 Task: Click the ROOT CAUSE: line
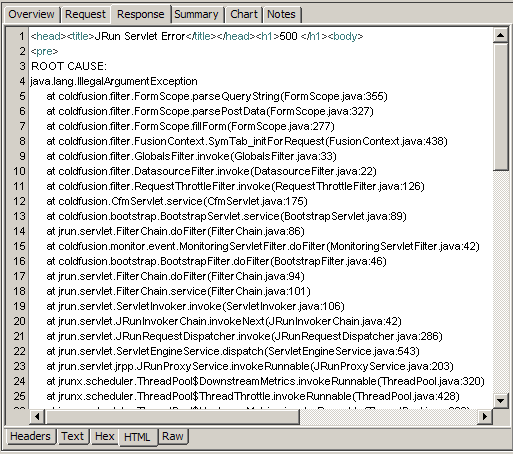click(x=69, y=66)
